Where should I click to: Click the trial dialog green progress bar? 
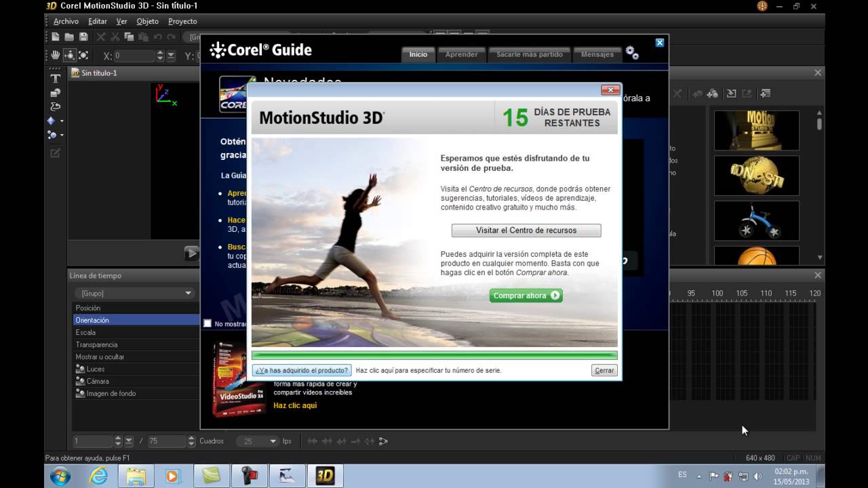434,355
